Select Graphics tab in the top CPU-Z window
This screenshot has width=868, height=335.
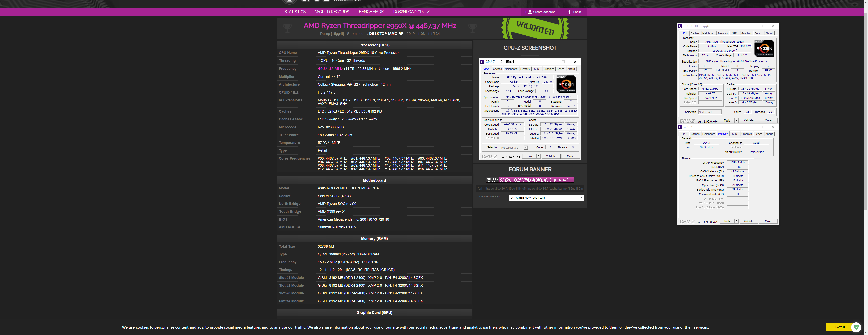tap(746, 33)
